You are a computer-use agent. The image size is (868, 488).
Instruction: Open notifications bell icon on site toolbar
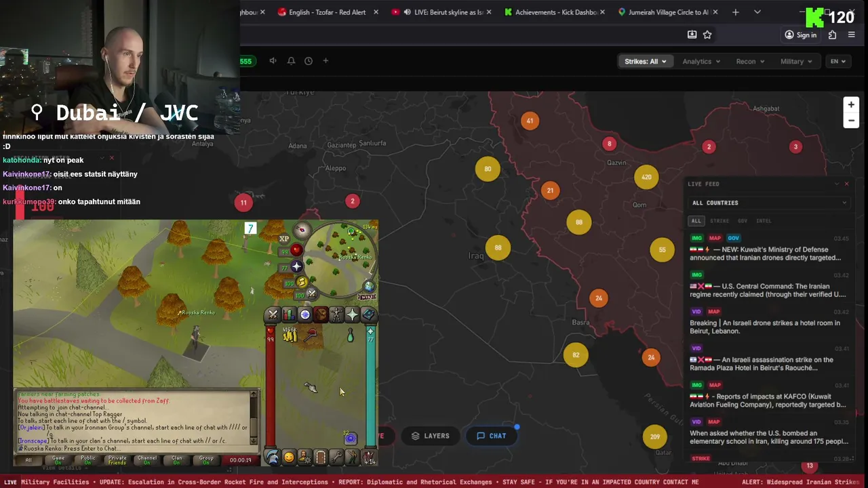point(291,61)
